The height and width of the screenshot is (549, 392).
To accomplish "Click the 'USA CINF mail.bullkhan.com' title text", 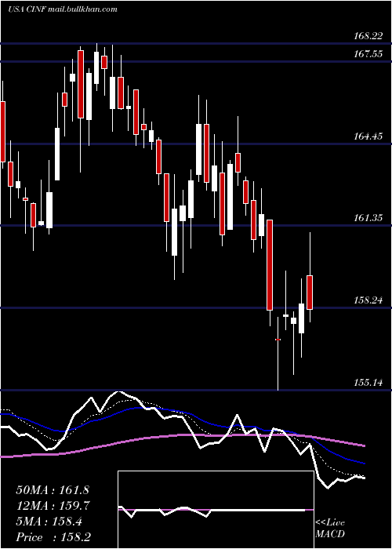I will click(x=63, y=9).
